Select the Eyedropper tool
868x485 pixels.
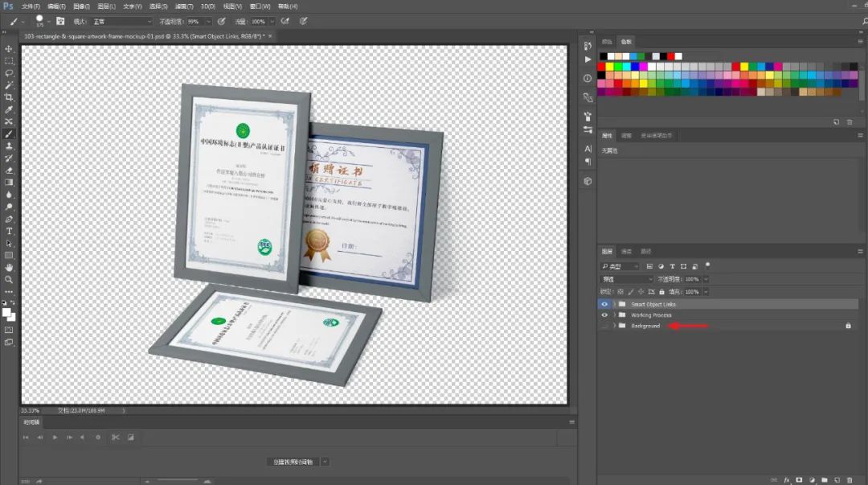tap(9, 109)
